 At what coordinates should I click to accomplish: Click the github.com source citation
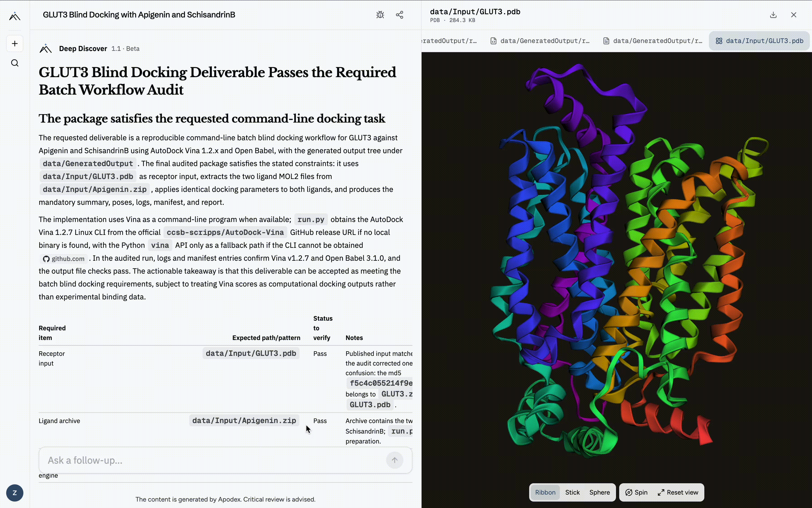tap(64, 259)
